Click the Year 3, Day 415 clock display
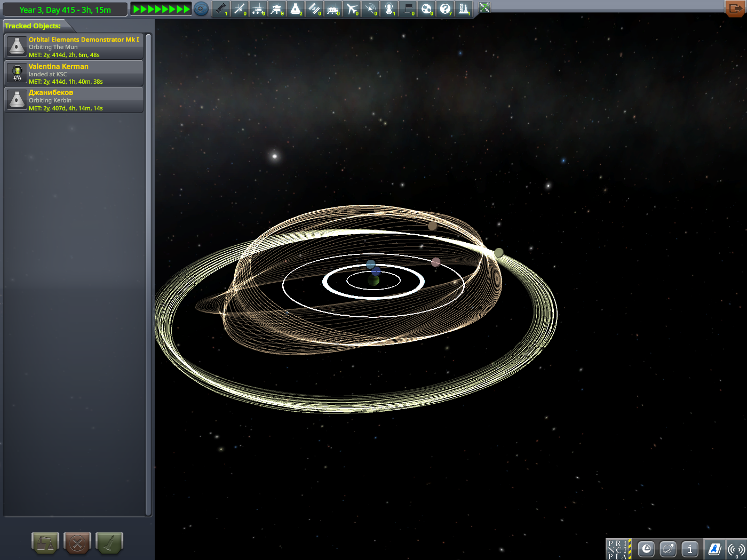Viewport: 747px width, 560px height. [x=65, y=10]
